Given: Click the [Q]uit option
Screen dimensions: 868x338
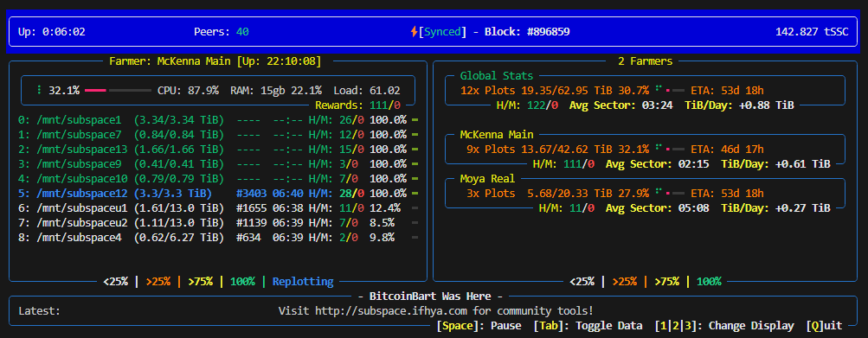Looking at the screenshot, I should [824, 326].
